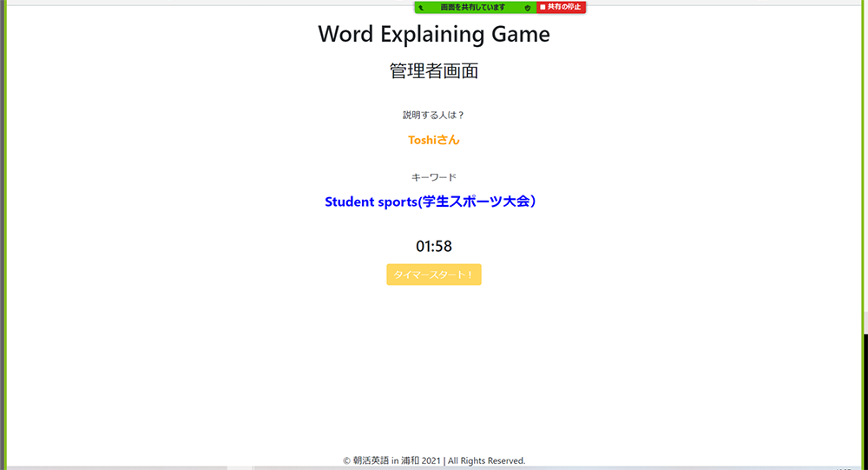
Task: Click the copyright © symbol in footer
Action: tap(347, 460)
